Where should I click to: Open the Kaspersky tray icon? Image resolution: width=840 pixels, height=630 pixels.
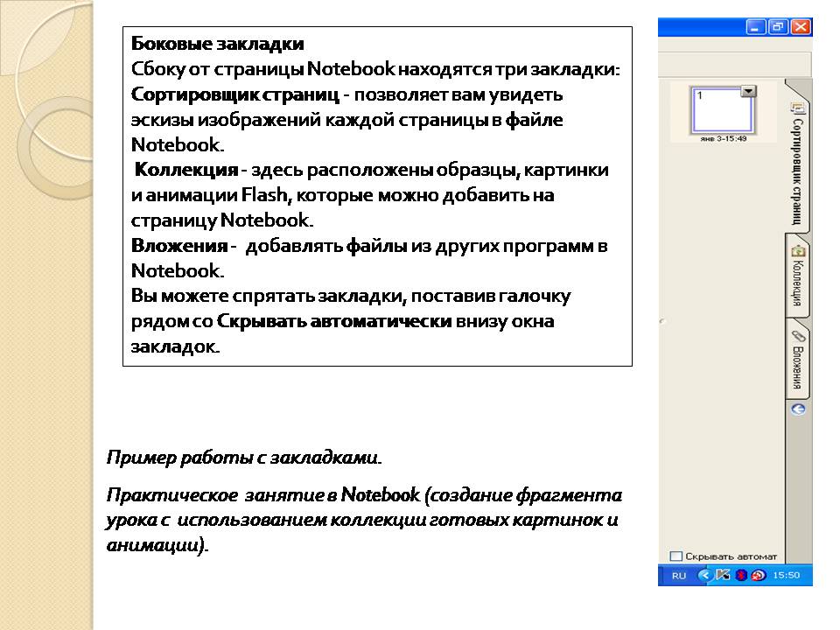click(723, 576)
